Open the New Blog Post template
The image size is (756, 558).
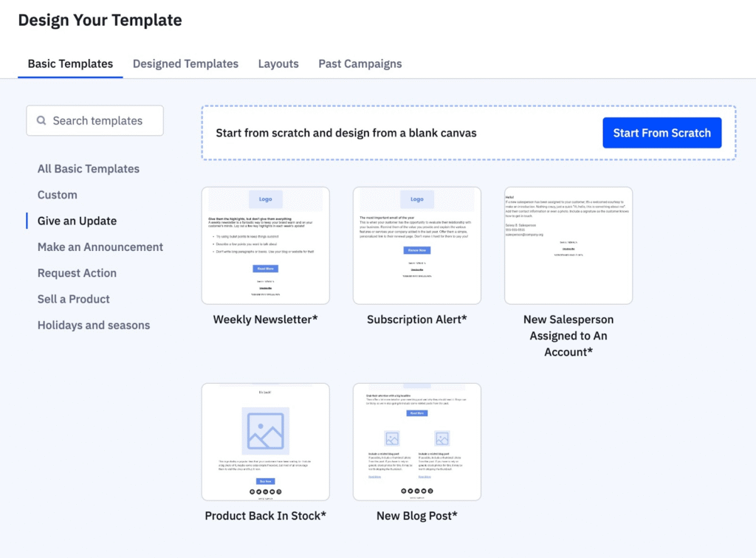[x=417, y=441]
